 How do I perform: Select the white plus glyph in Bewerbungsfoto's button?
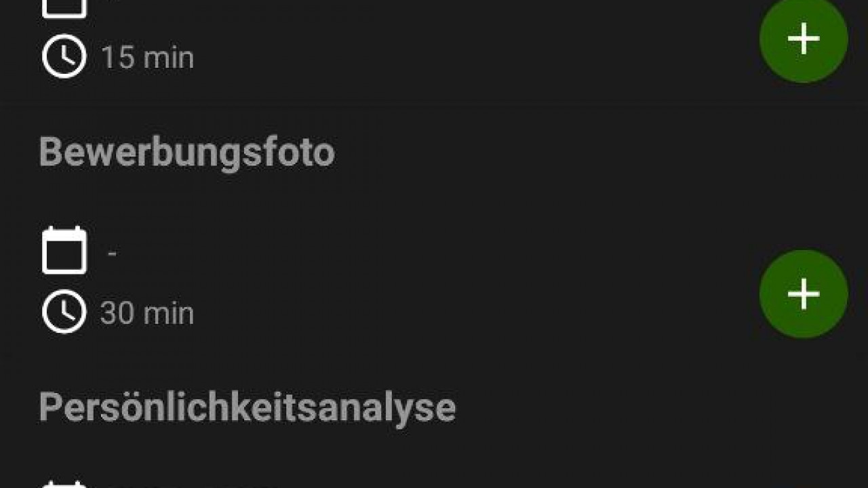point(804,294)
